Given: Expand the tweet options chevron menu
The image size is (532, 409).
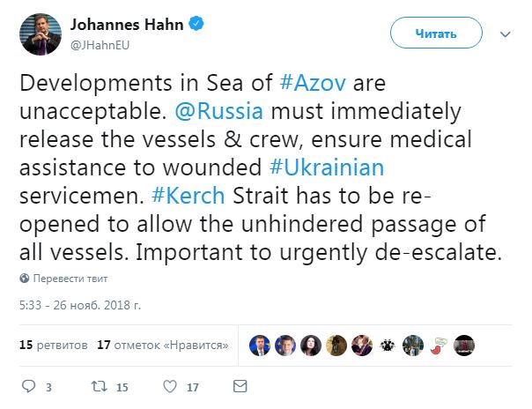Looking at the screenshot, I should pyautogui.click(x=506, y=34).
